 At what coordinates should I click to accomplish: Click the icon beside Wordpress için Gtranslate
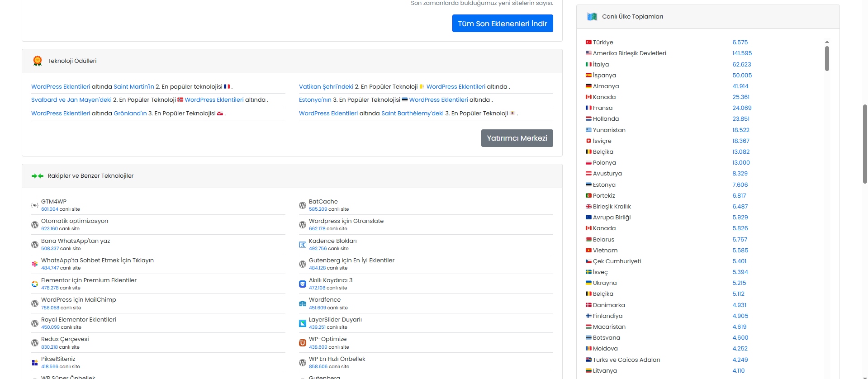(x=303, y=225)
